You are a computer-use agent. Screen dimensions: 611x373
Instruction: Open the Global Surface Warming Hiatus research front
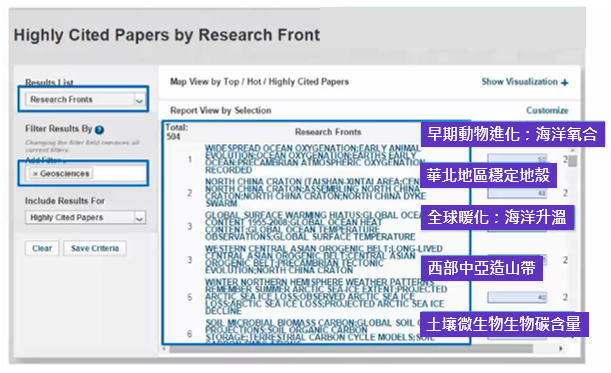tap(313, 226)
